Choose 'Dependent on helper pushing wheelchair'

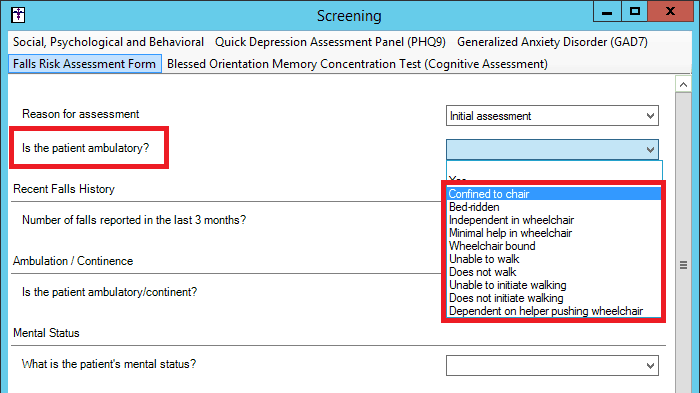point(554,311)
